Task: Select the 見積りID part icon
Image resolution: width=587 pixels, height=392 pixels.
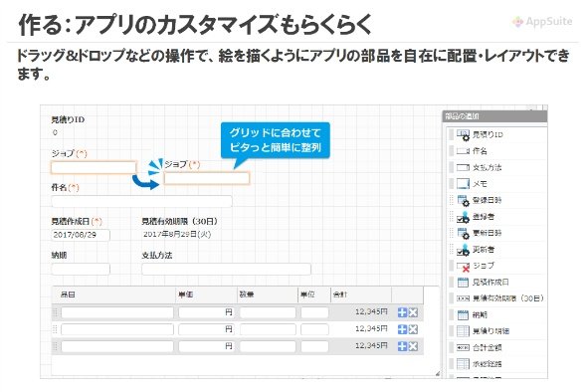Action: (463, 135)
